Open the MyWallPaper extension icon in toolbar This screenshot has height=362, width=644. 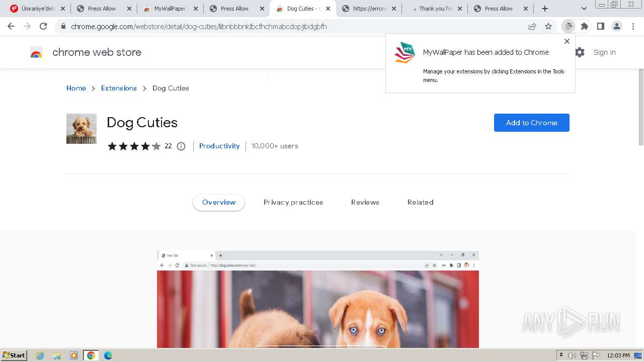tap(568, 26)
